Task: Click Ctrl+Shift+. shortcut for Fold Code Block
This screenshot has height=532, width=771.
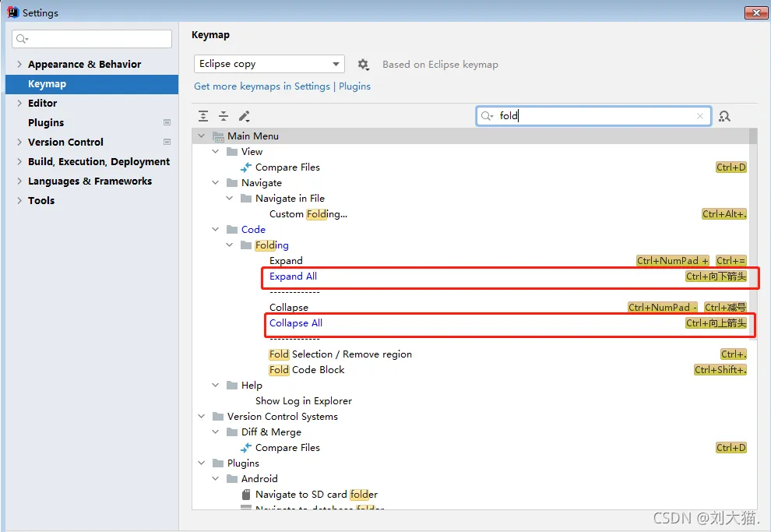Action: pyautogui.click(x=720, y=370)
